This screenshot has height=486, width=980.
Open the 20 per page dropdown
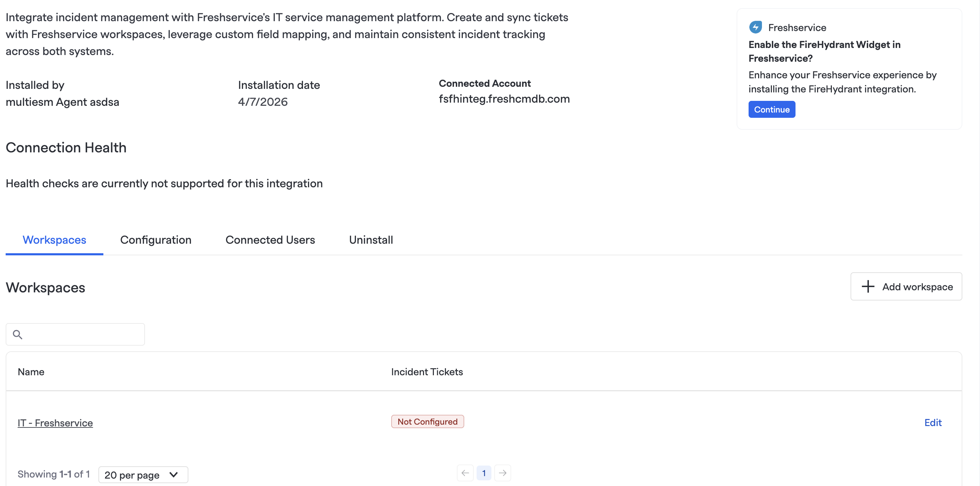click(x=143, y=474)
